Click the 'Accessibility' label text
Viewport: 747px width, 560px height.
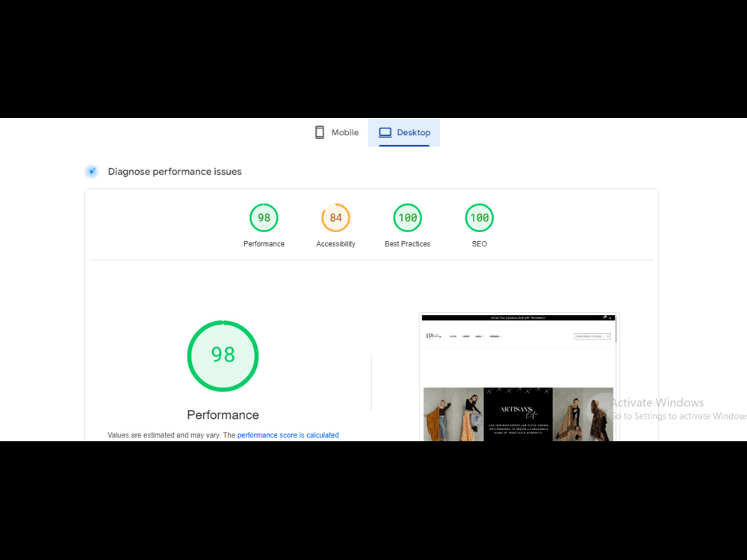336,244
